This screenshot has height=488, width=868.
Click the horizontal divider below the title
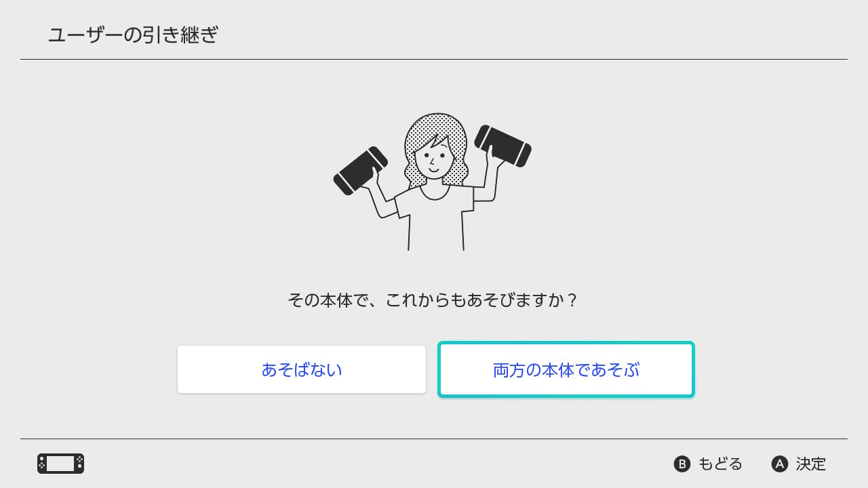pyautogui.click(x=434, y=59)
